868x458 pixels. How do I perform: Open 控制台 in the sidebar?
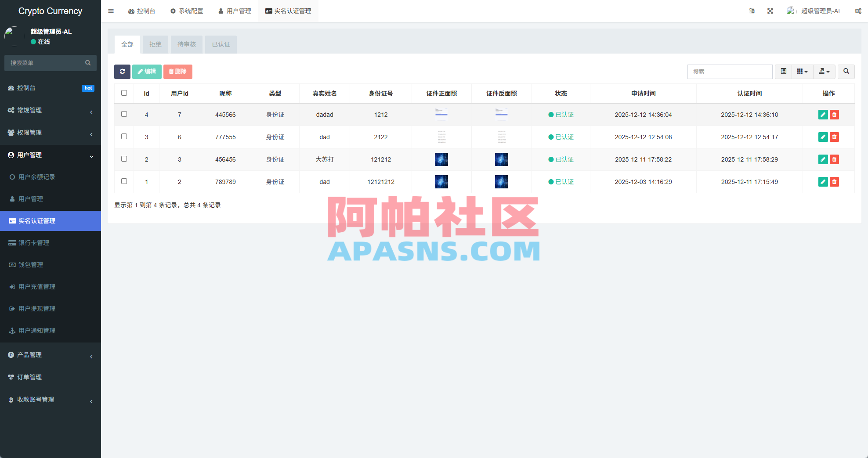click(51, 88)
